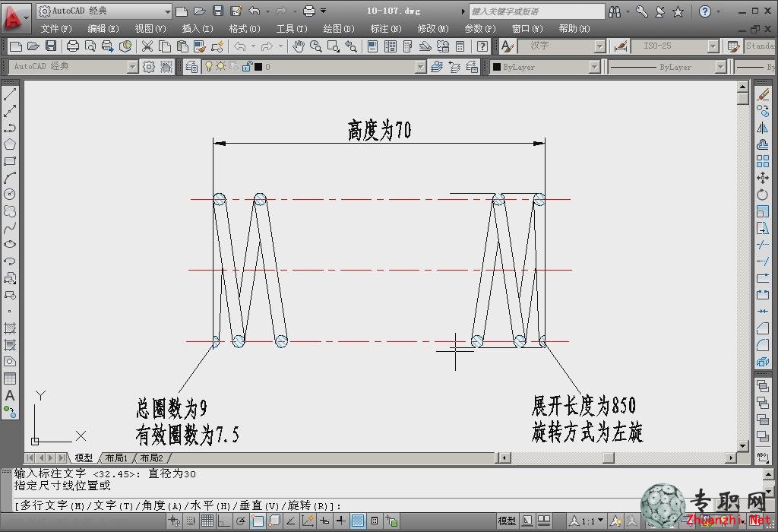This screenshot has height=532, width=778.
Task: Open the Layer Properties Manager
Action: [191, 67]
